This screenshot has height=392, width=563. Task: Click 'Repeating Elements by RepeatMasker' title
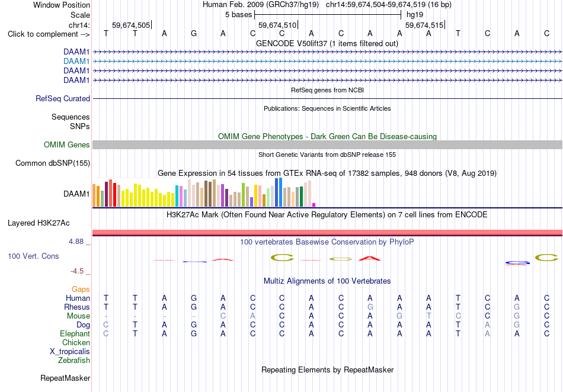(328, 369)
